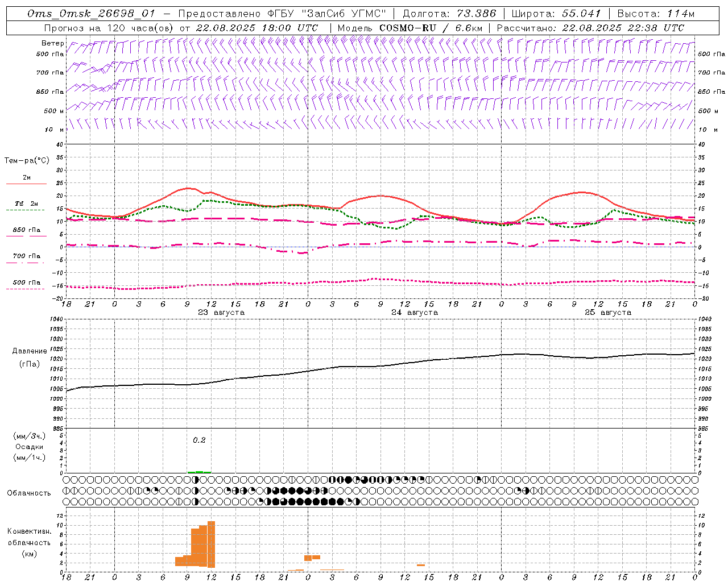The width and height of the screenshot is (728, 582).
Task: Click the 24 августа date label
Action: [415, 313]
